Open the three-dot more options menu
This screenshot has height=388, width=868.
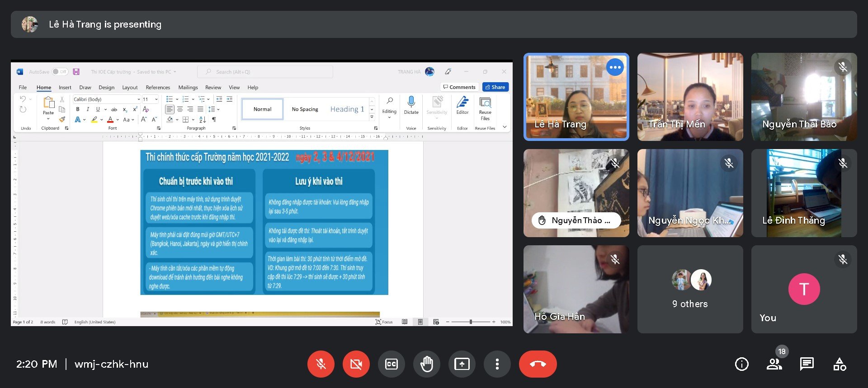[497, 364]
